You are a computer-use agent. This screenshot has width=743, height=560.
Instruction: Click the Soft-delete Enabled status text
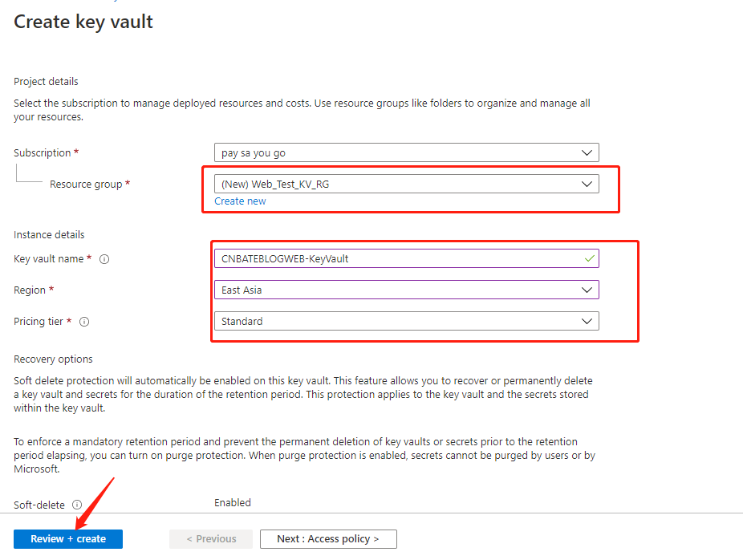[232, 503]
